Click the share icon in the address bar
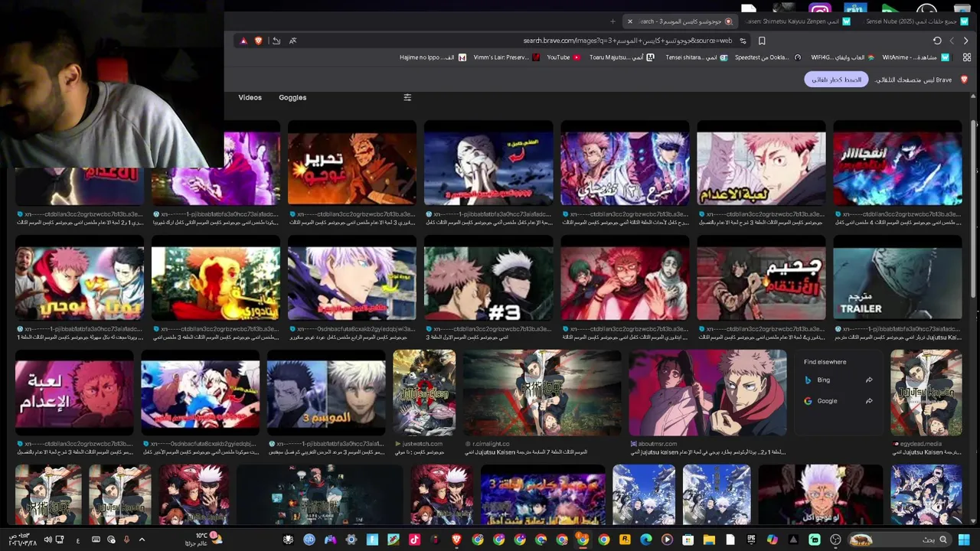Viewport: 980px width, 551px height. (276, 41)
